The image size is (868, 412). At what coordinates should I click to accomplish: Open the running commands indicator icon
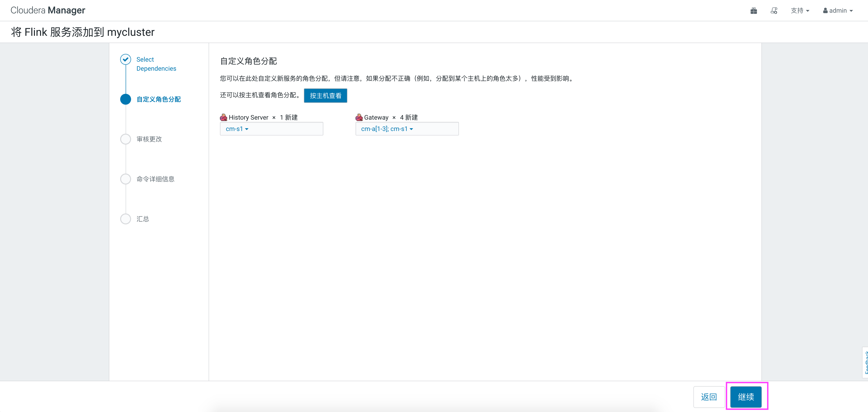(x=774, y=10)
